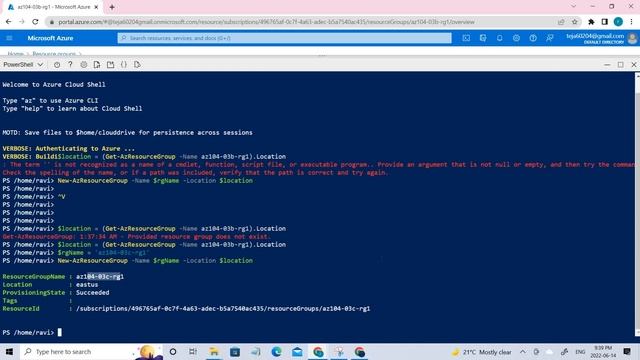640x360 pixels.
Task: Click the web preview icon in Cloud Shell
Action: [137, 64]
